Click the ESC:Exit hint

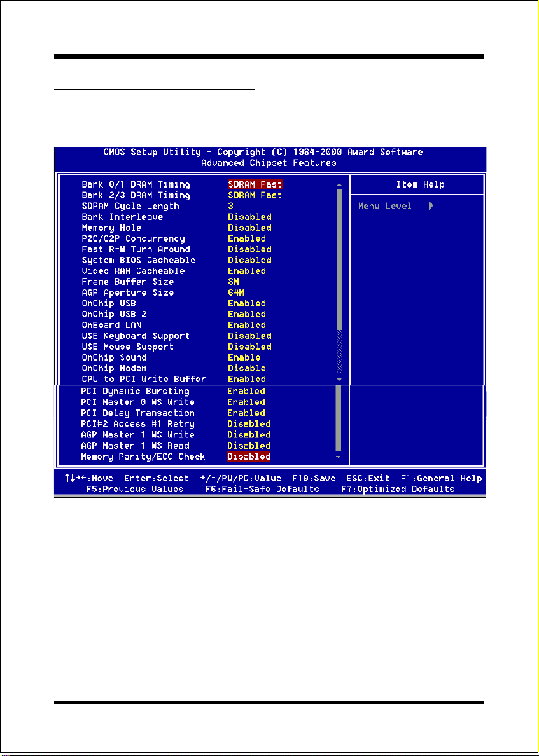click(368, 478)
